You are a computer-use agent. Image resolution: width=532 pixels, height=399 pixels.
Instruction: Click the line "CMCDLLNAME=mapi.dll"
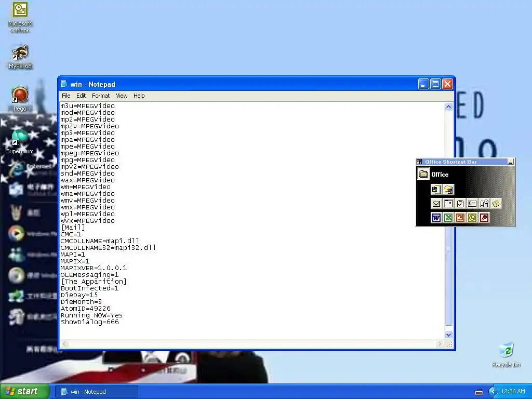(x=100, y=241)
